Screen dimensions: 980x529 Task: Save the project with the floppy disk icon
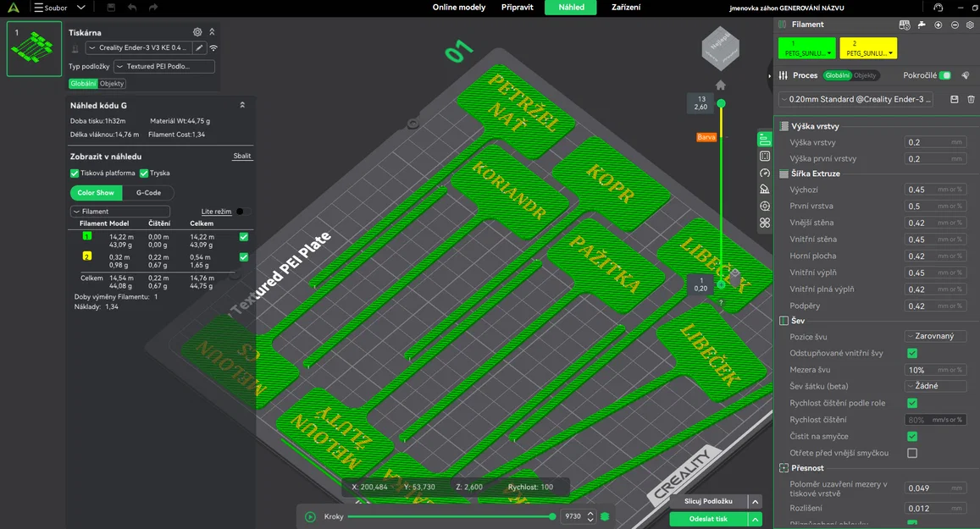coord(111,8)
